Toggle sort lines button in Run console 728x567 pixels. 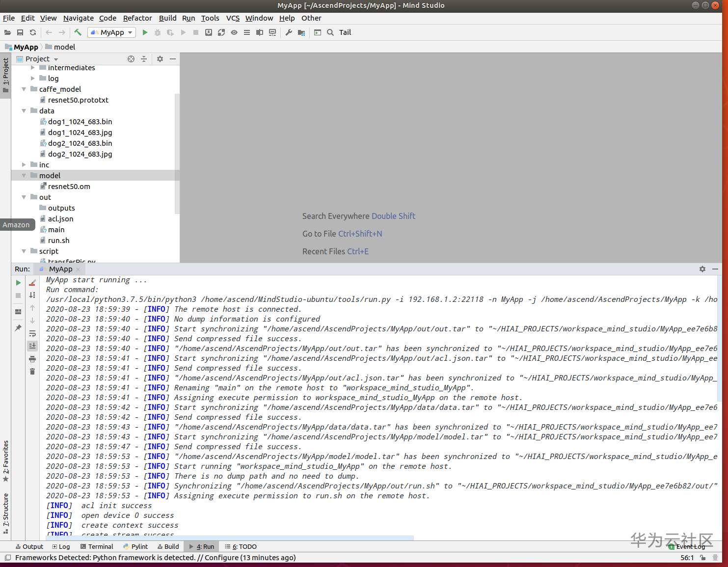[x=32, y=295]
